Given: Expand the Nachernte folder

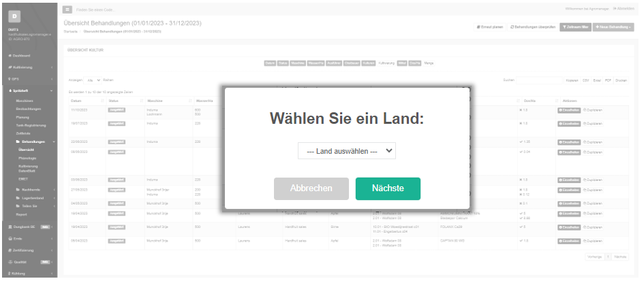Looking at the screenshot, I should pos(35,190).
